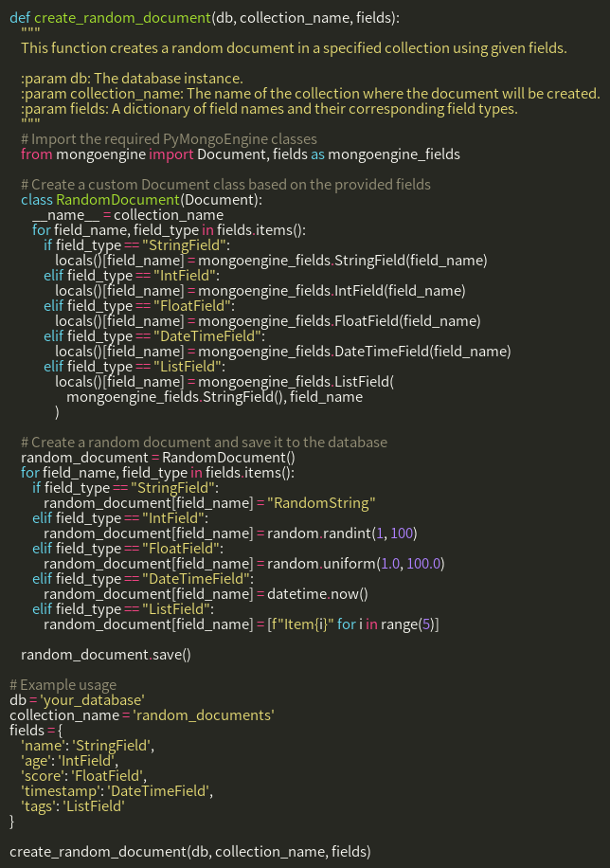This screenshot has height=868, width=610.
Task: Click 'mongoengine_fields.FloatField(field_name)' call
Action: (x=339, y=321)
